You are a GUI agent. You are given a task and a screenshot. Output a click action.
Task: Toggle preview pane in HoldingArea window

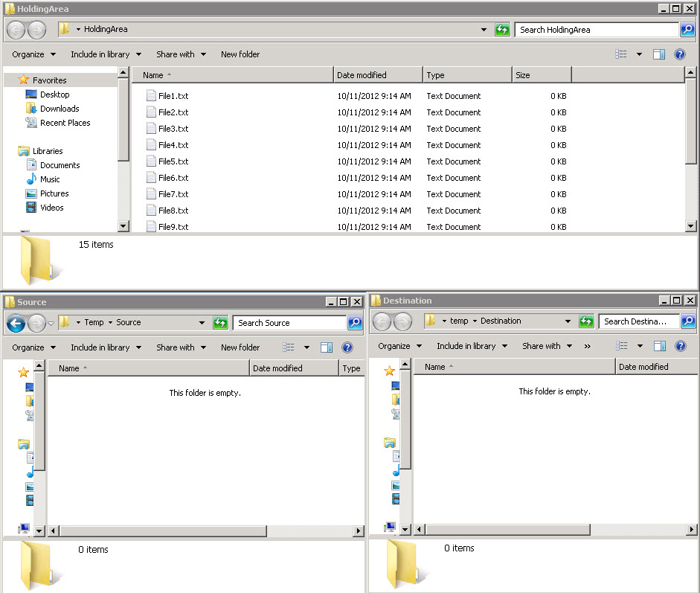pyautogui.click(x=658, y=54)
